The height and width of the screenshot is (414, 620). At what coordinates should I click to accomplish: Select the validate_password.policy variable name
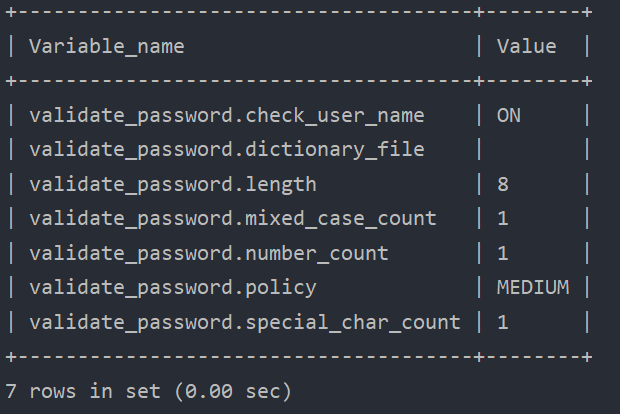(173, 287)
